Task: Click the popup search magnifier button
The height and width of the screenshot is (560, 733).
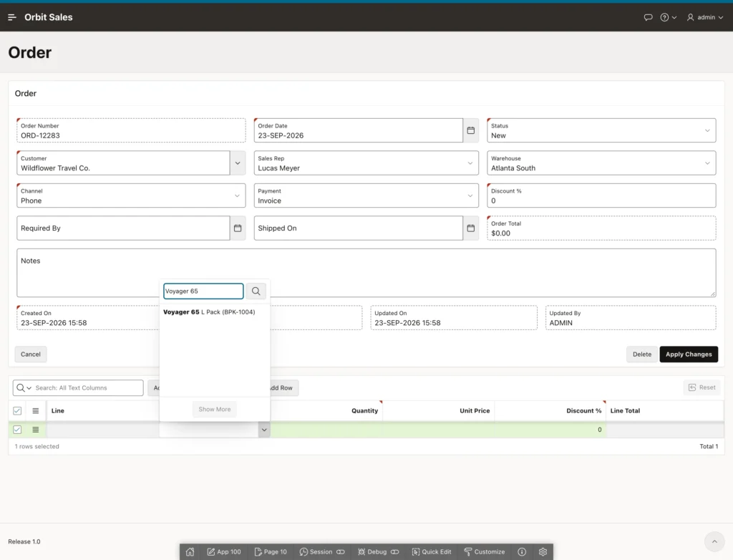Action: click(x=256, y=291)
